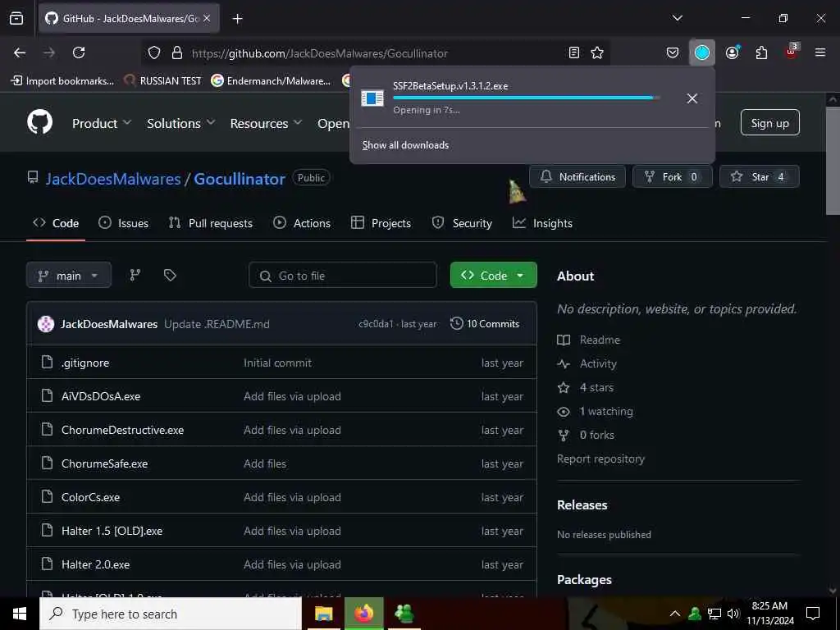The width and height of the screenshot is (840, 630).
Task: Click the Sign up button
Action: pos(769,123)
